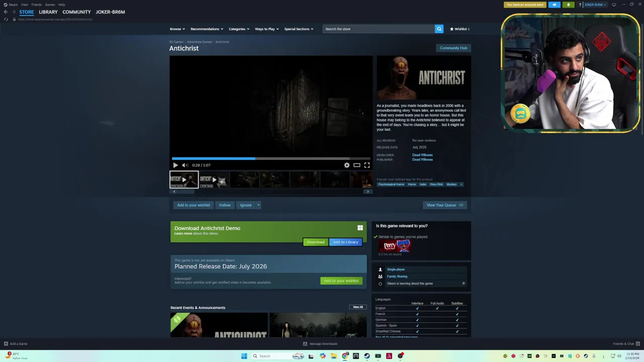Expand the Browse dropdown menu

(177, 29)
